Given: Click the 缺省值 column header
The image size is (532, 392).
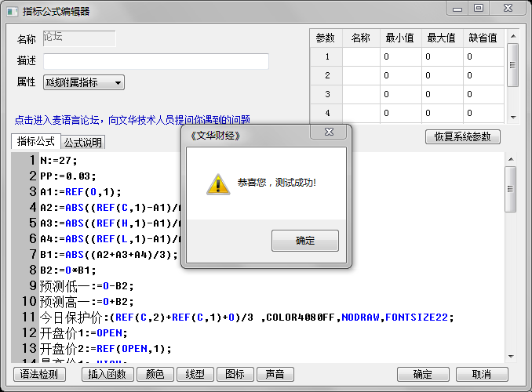Looking at the screenshot, I should click(483, 38).
